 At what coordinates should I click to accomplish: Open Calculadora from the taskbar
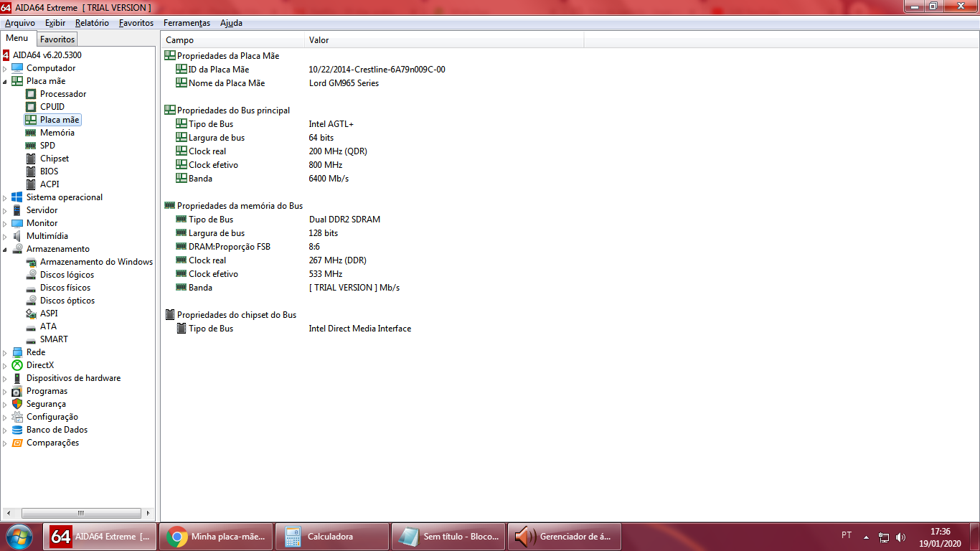331,537
